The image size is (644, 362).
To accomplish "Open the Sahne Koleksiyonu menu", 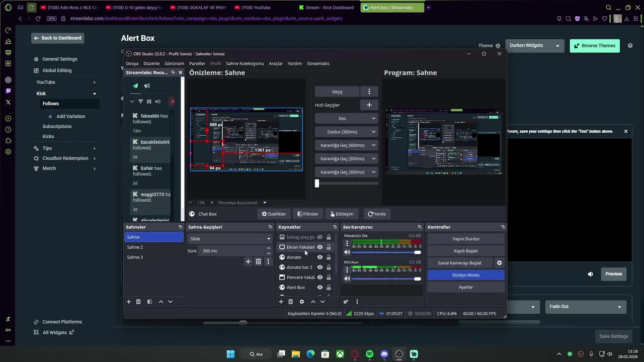I will click(245, 64).
